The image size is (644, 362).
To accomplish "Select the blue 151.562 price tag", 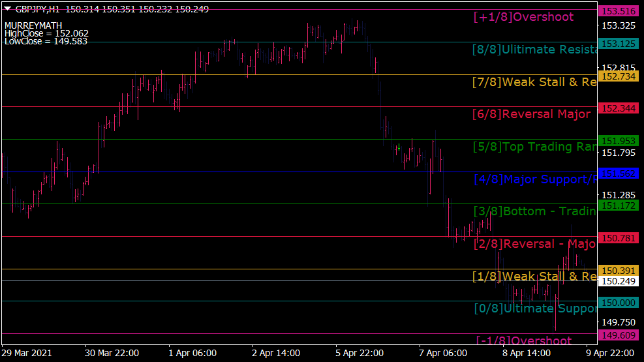I will coord(618,173).
